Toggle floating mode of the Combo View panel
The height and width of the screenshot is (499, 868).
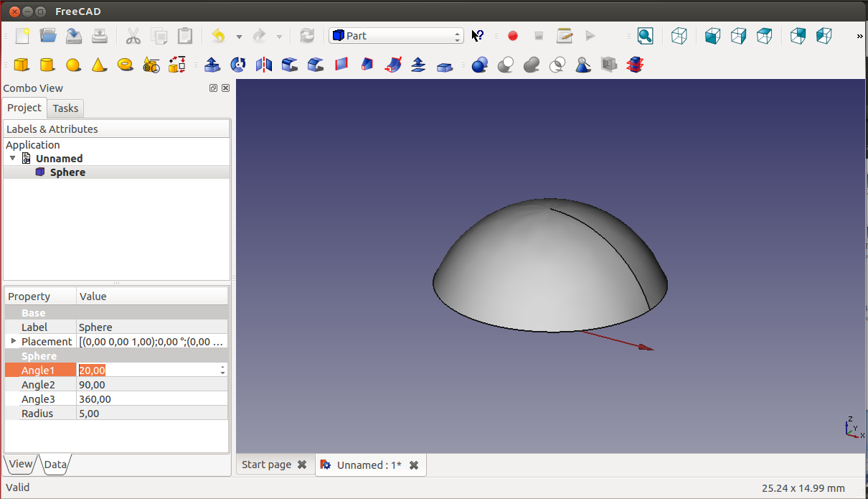pos(213,88)
